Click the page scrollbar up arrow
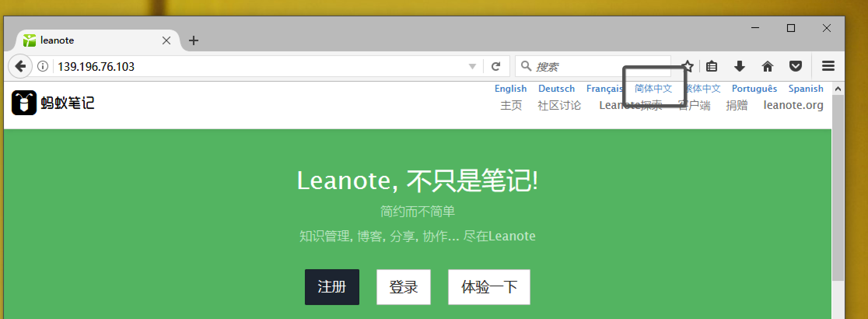This screenshot has height=319, width=868. click(838, 89)
